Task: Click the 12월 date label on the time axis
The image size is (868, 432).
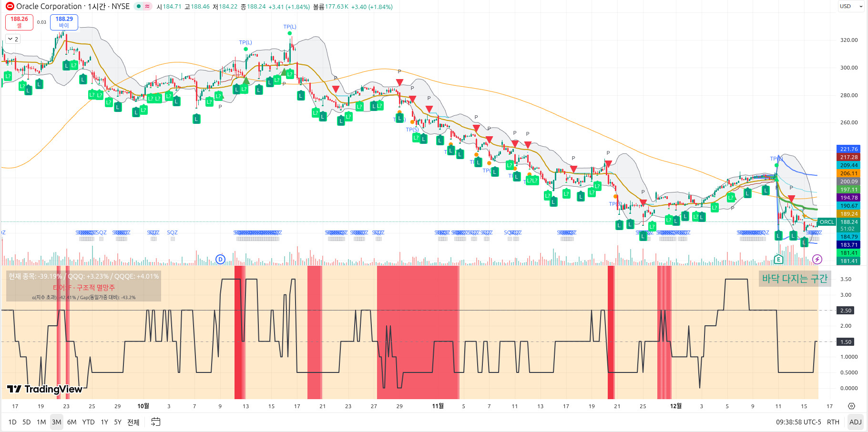Action: 675,406
